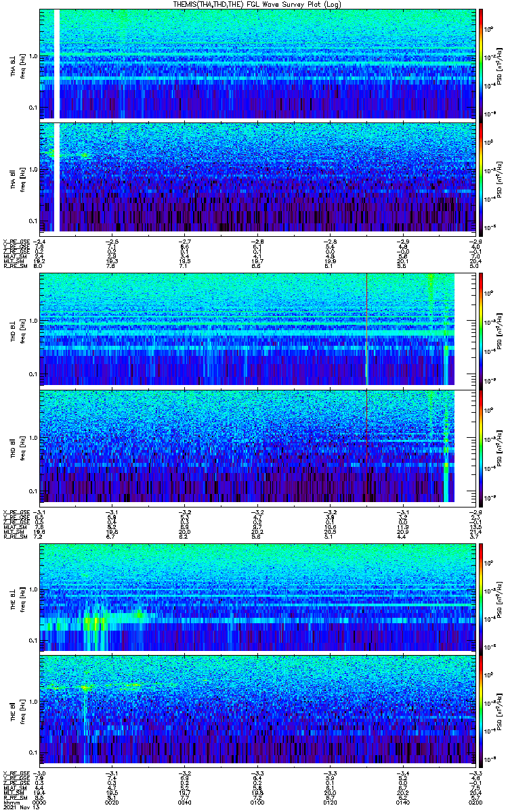Click the 0100 time tick label

257,802
